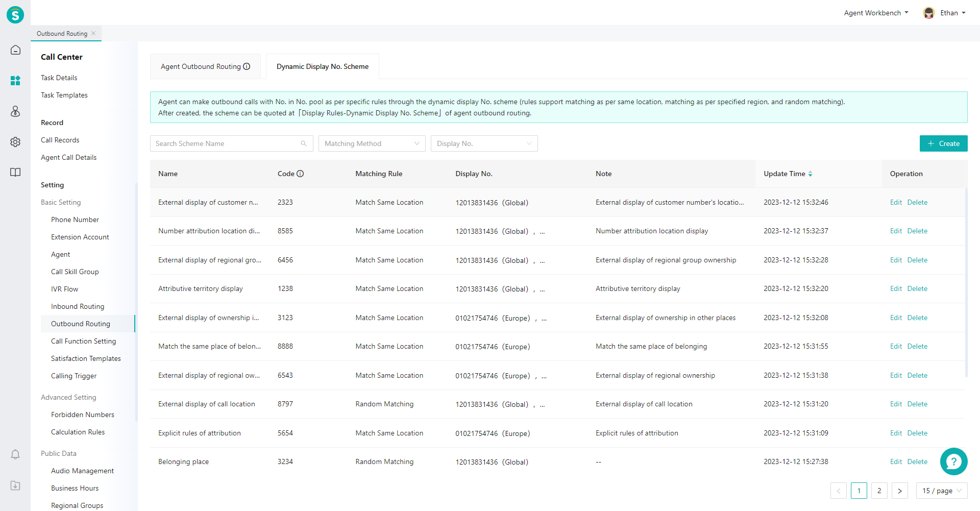Open Task Details in sidebar
This screenshot has height=511, width=980.
(59, 78)
